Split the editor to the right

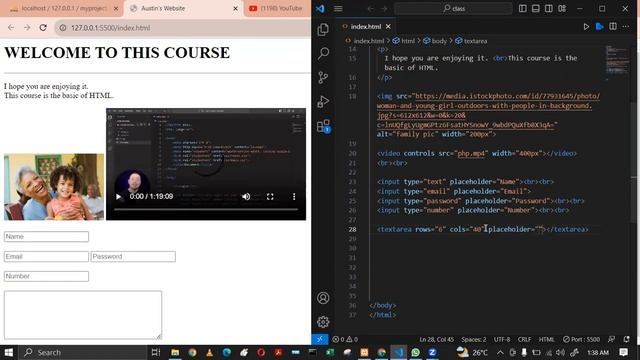(613, 27)
